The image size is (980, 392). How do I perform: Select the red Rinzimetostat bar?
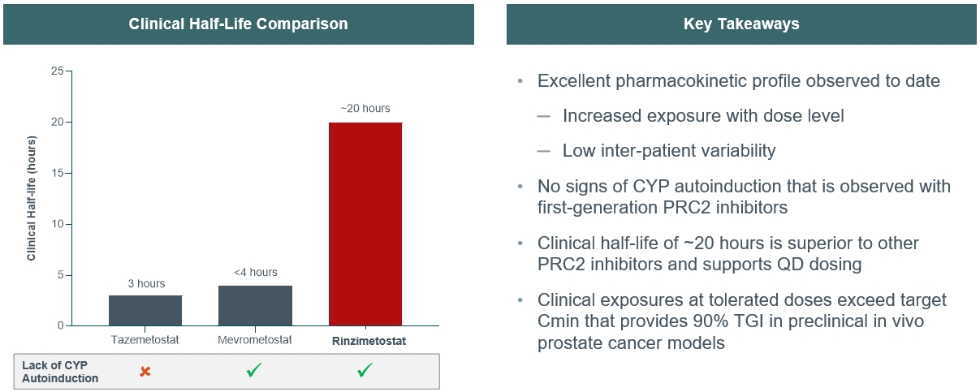pos(365,224)
